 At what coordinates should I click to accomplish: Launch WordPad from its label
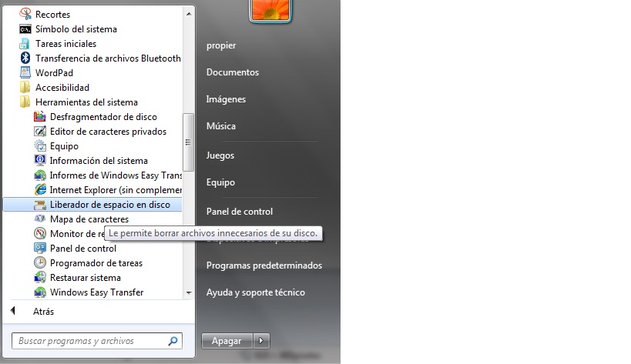[55, 72]
